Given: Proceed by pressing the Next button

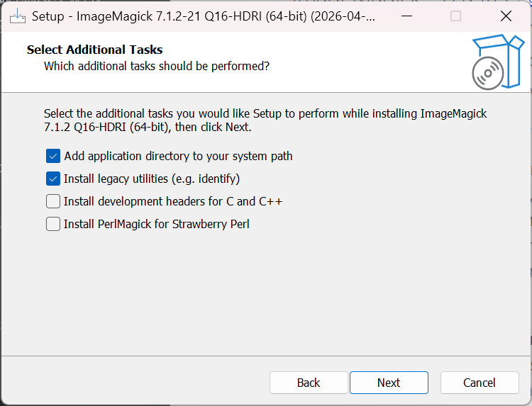Looking at the screenshot, I should [389, 383].
